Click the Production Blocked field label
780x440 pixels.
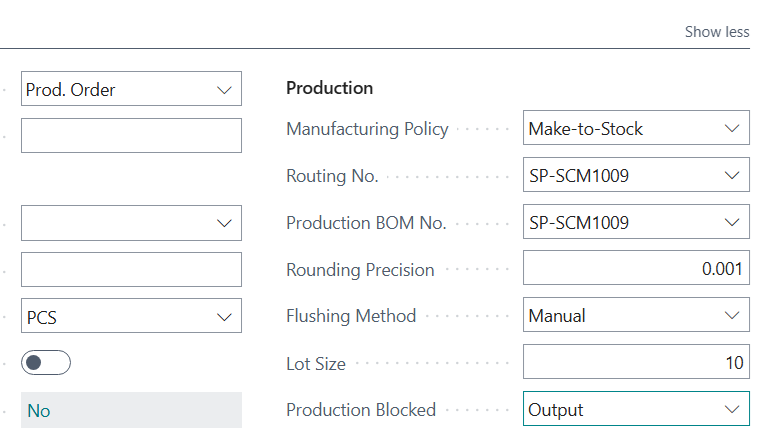pos(361,409)
